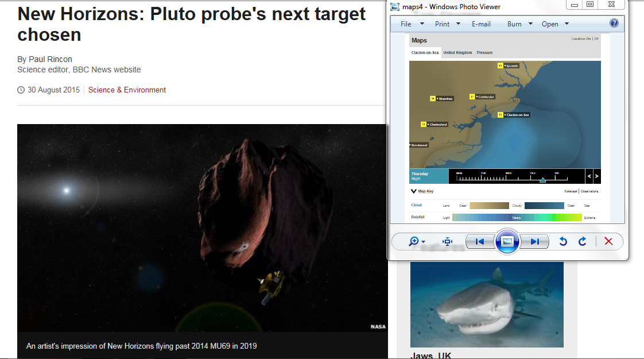Rotate the photo clockwise
This screenshot has height=359, width=644.
(583, 242)
